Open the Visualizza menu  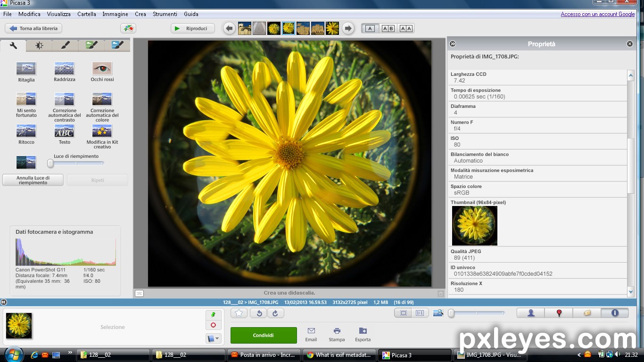coord(59,14)
